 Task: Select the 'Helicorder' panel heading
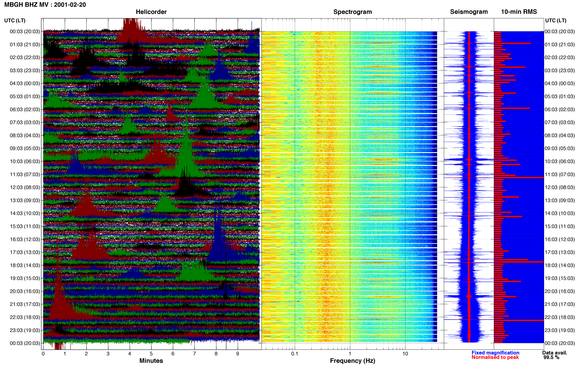point(151,12)
